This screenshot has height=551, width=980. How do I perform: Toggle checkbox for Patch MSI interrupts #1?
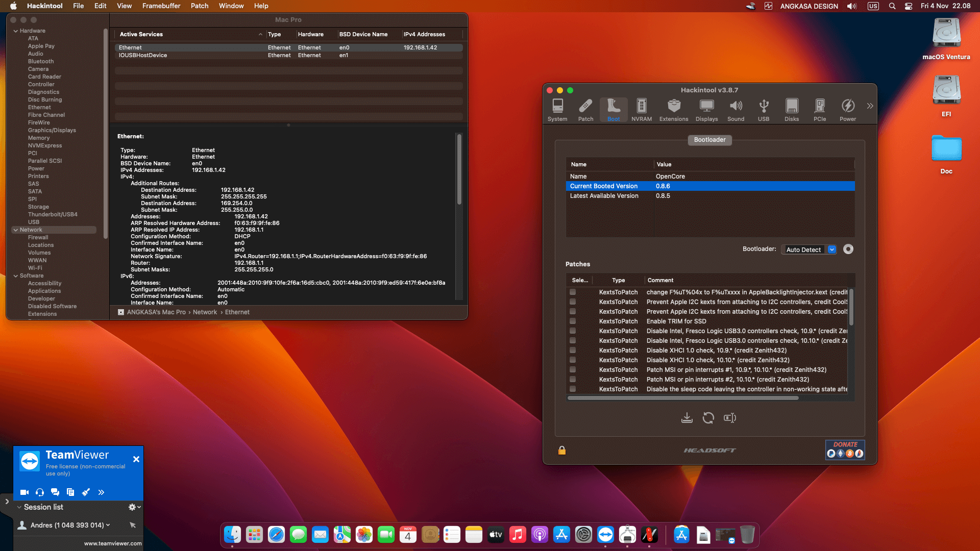point(573,369)
